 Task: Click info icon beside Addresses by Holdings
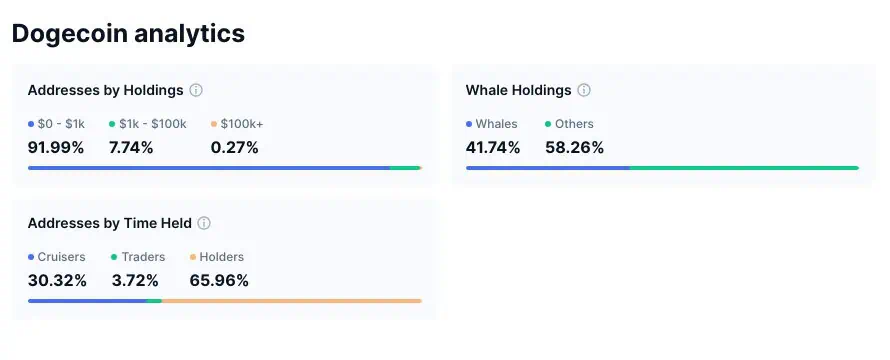point(196,90)
